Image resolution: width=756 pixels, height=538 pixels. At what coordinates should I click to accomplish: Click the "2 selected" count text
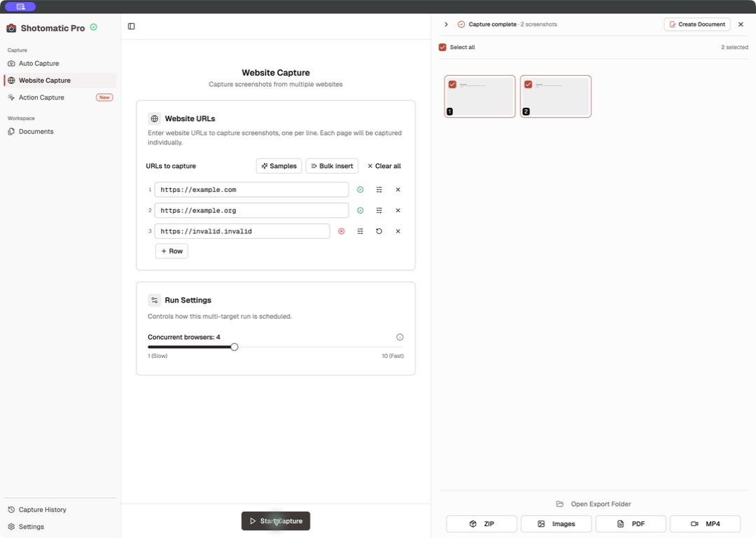point(734,48)
